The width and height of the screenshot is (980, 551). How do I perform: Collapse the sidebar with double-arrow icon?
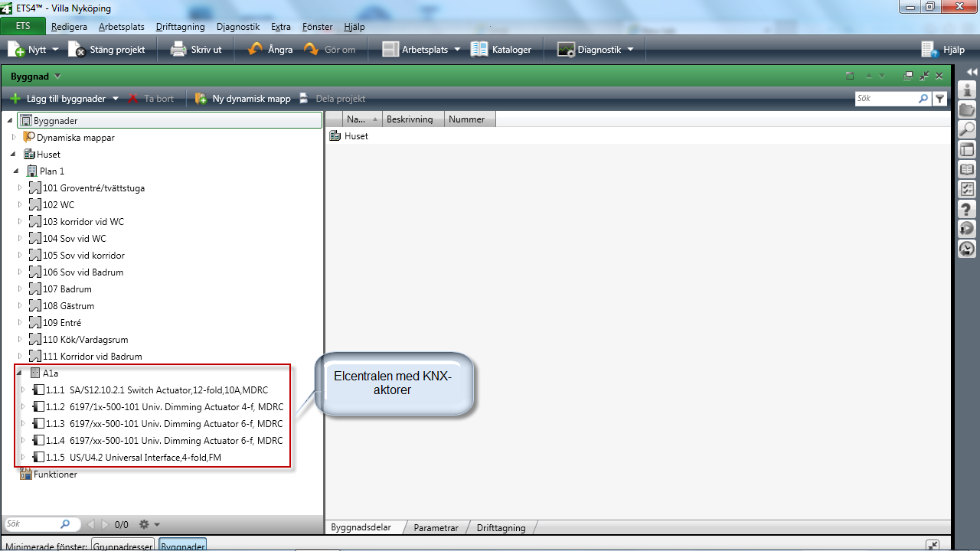click(971, 72)
